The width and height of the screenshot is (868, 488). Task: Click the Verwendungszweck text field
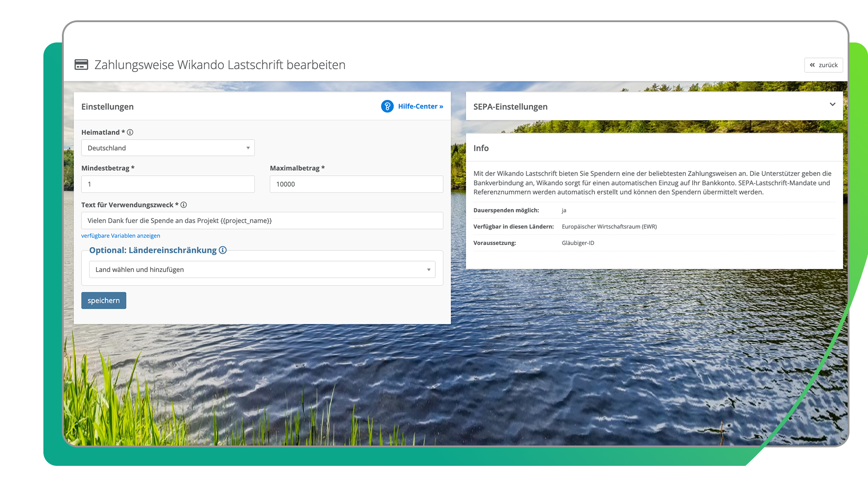point(262,221)
